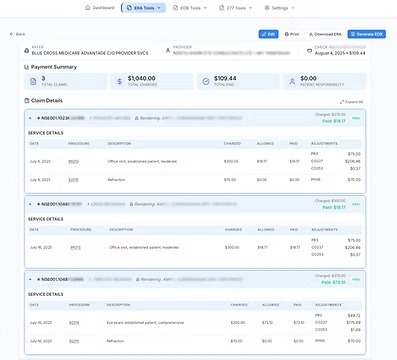
Task: Go Back to the previous page
Action: pos(17,34)
